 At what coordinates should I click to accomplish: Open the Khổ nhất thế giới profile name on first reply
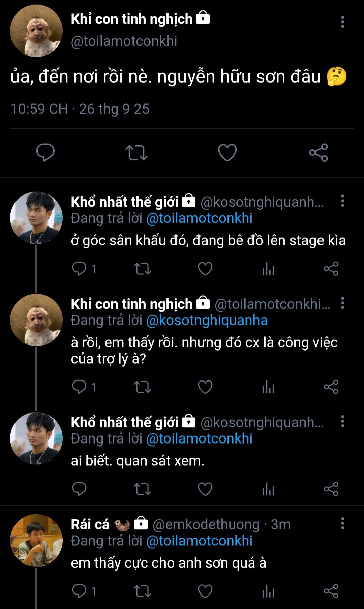(x=124, y=202)
